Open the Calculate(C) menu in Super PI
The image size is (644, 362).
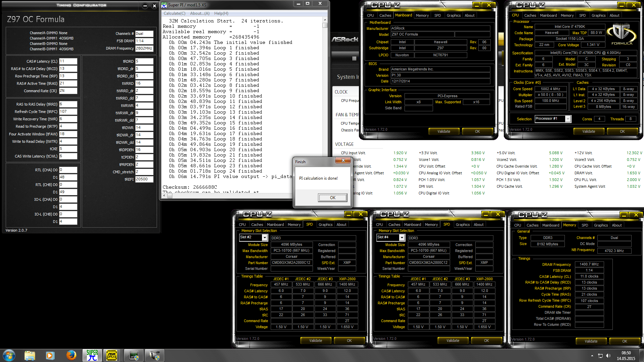(x=174, y=13)
